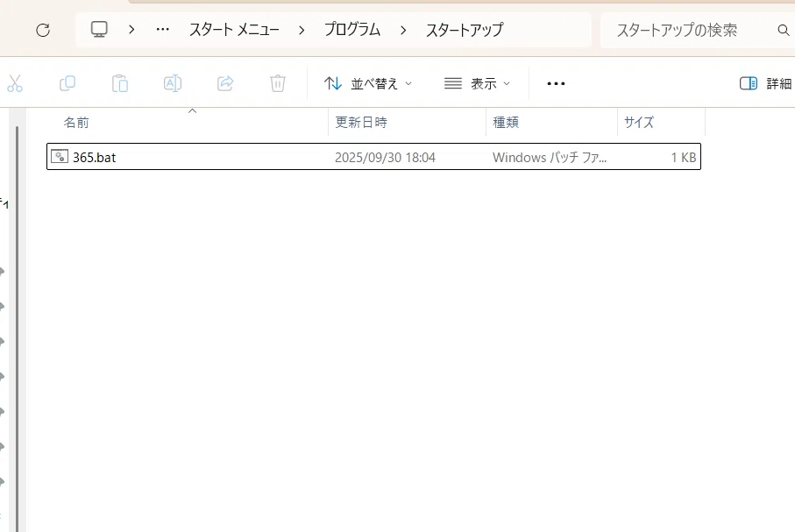This screenshot has height=532, width=795.
Task: Sort by サイズ column header
Action: (x=639, y=122)
